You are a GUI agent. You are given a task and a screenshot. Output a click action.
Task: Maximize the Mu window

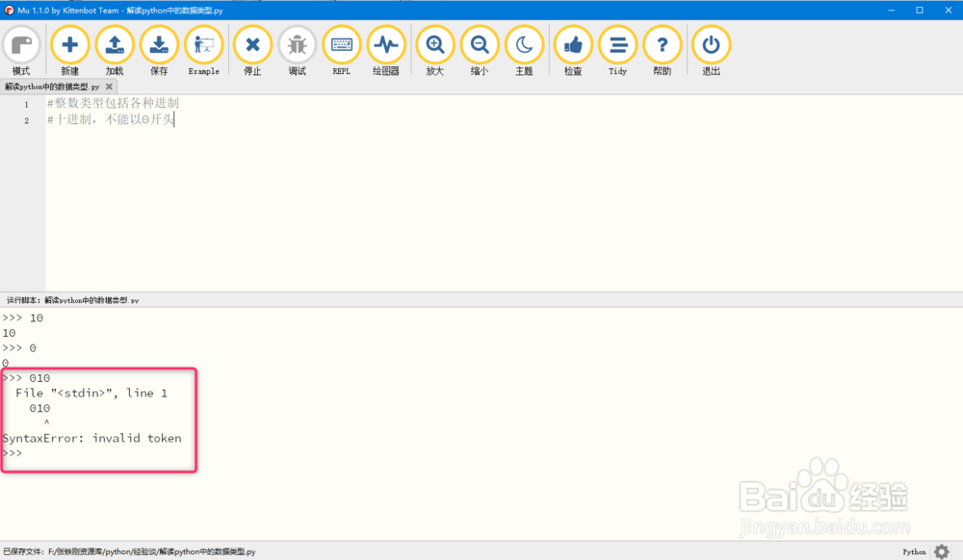[920, 10]
